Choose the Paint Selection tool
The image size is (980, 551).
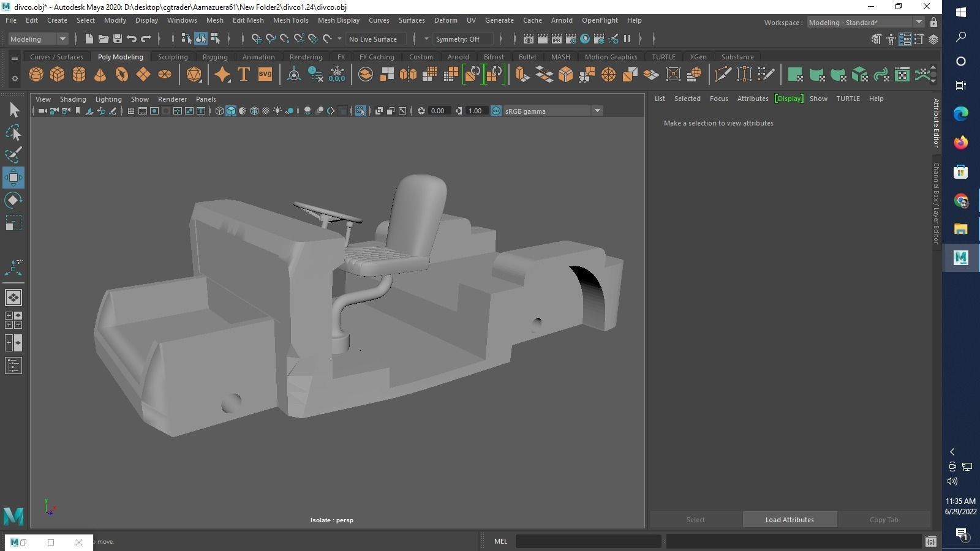coord(13,154)
